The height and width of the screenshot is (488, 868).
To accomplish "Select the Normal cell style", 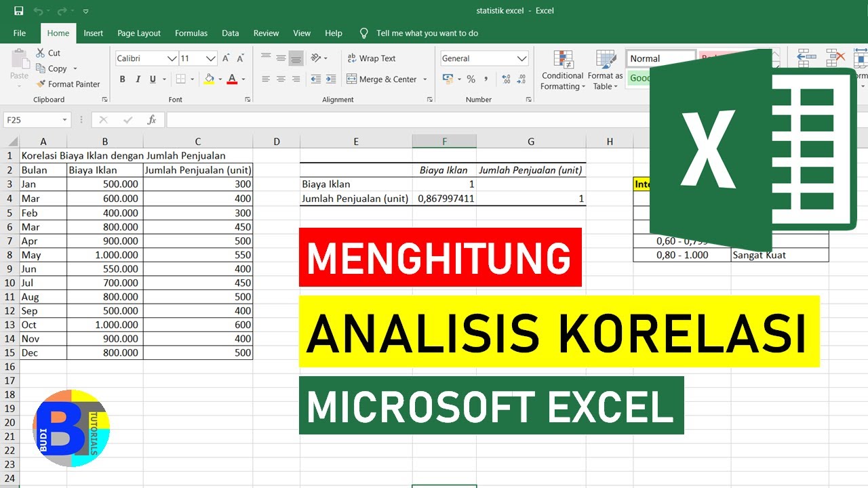I will coord(660,58).
